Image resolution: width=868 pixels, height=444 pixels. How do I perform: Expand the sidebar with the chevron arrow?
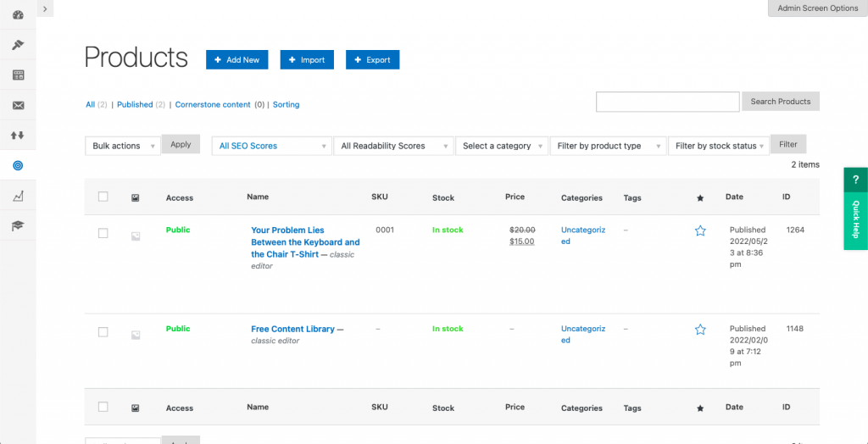tap(45, 8)
